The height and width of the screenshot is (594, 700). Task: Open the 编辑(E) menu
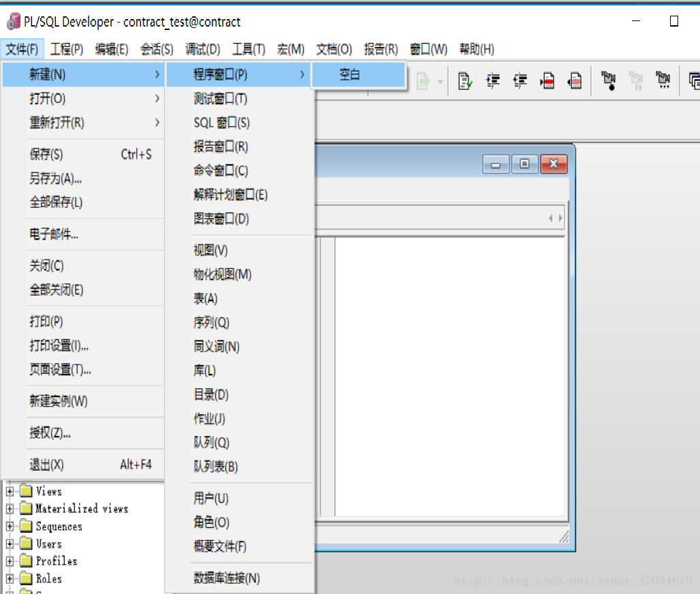click(112, 49)
